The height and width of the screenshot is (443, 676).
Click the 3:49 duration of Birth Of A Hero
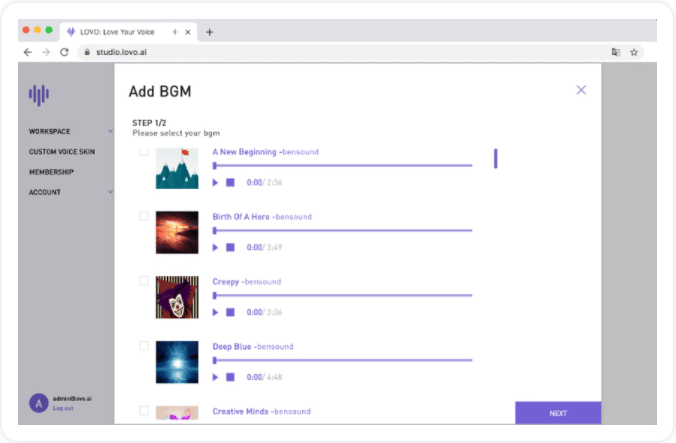(274, 247)
